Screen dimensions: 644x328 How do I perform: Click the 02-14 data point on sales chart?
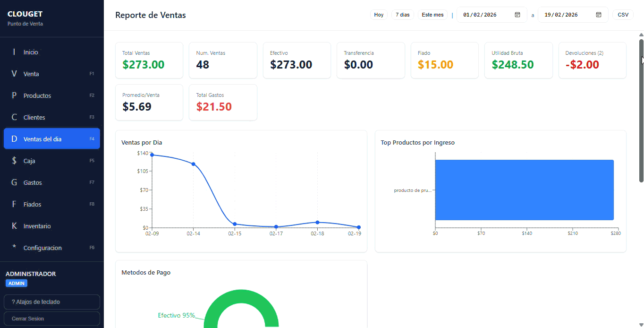pyautogui.click(x=194, y=164)
